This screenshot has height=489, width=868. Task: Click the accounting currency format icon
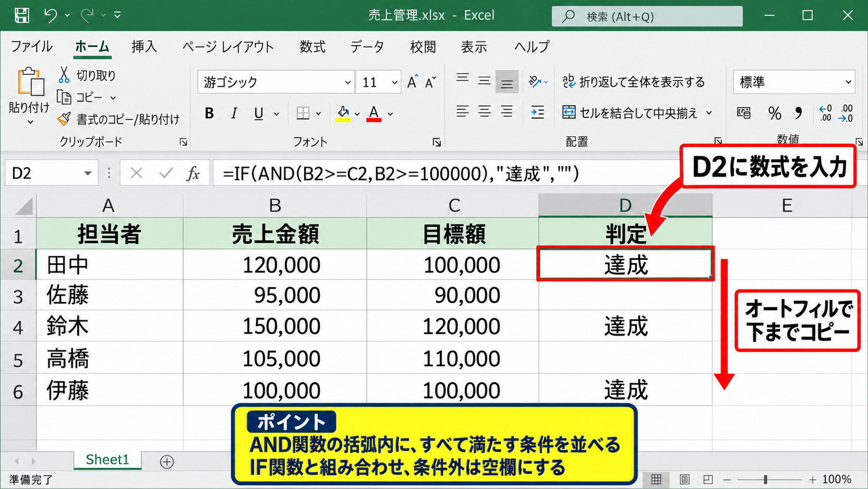(x=744, y=113)
